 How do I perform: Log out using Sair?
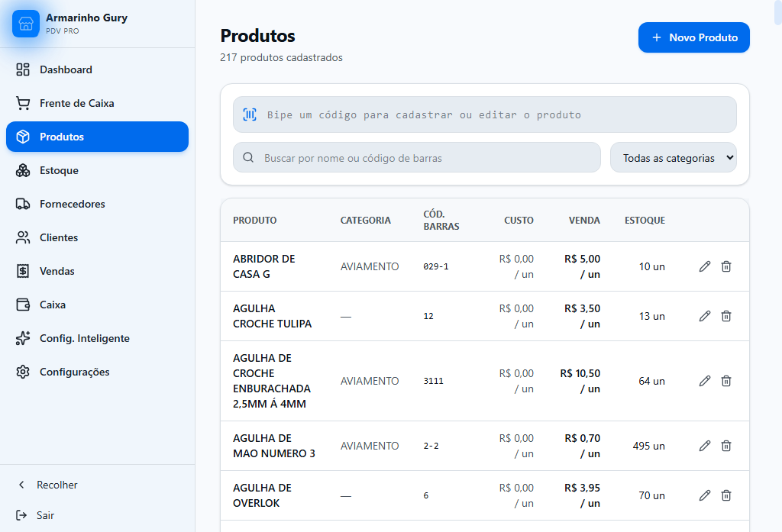[97, 515]
